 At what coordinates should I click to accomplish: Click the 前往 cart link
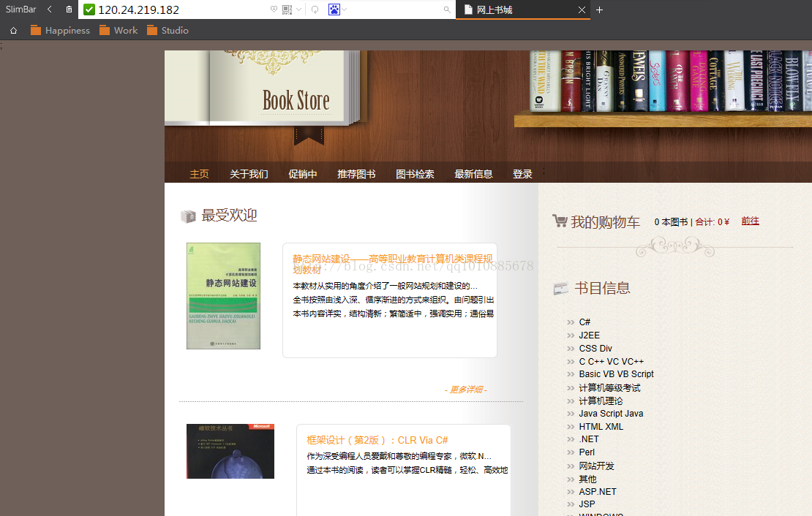click(750, 221)
